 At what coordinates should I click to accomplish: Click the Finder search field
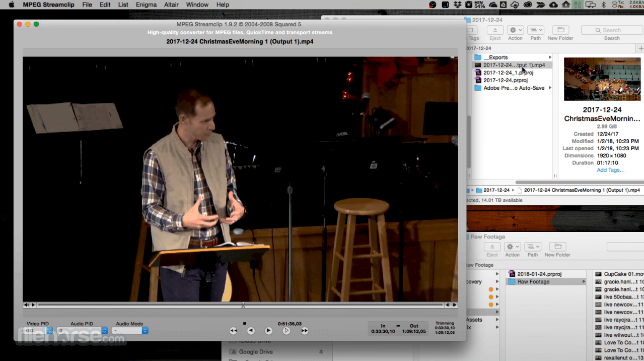[612, 30]
